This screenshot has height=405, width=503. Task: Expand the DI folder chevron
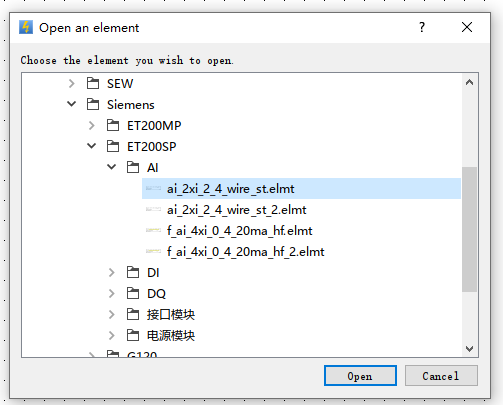[111, 273]
